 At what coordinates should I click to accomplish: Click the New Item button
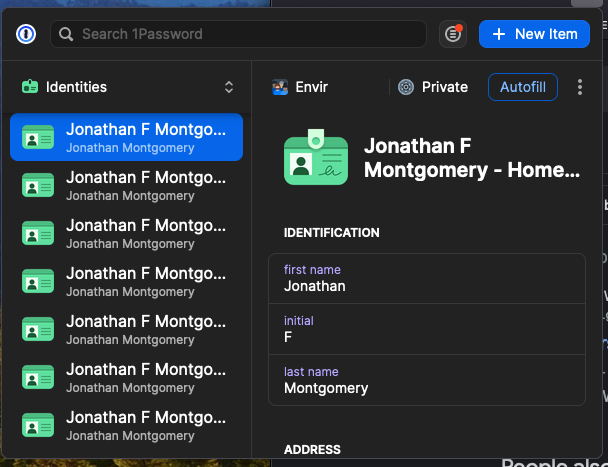click(x=534, y=34)
